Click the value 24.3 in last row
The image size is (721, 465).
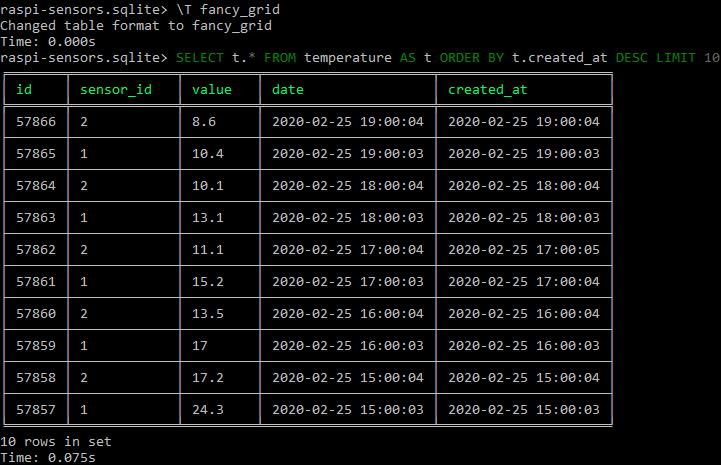[208, 409]
